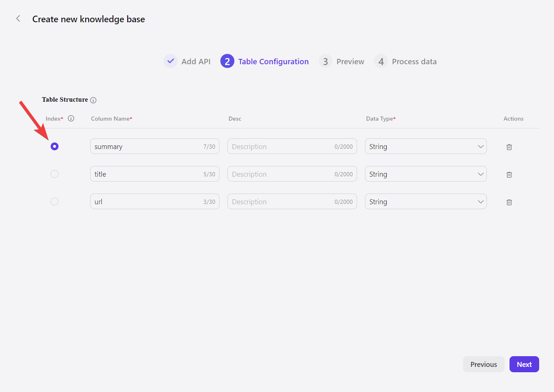Click the Add API checkmark step icon
Screen dimensions: 554x392
click(x=171, y=61)
